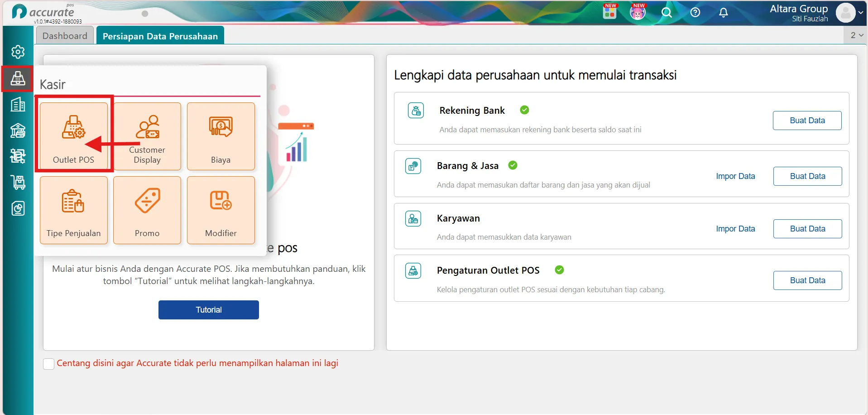868x415 pixels.
Task: Click Buat Data for Rekening Bank
Action: coord(807,121)
